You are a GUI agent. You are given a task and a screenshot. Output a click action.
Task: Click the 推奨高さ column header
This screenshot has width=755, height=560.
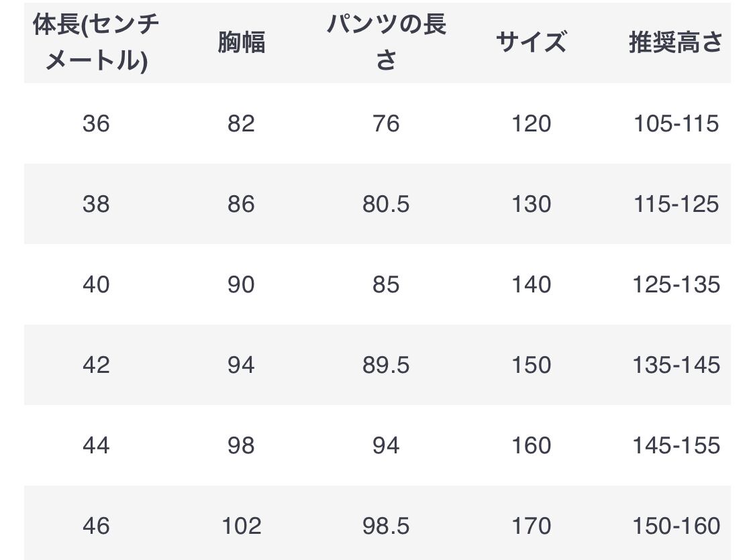[675, 42]
